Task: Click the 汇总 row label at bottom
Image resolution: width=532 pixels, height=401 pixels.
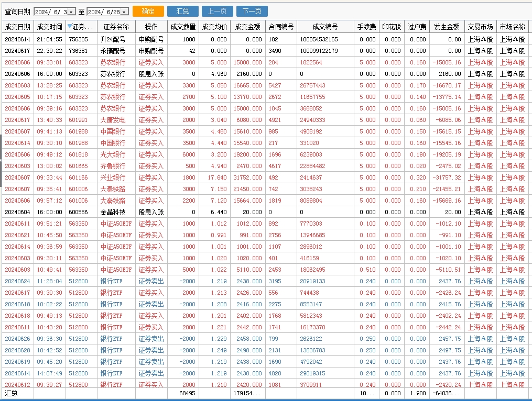Action: pos(11,393)
